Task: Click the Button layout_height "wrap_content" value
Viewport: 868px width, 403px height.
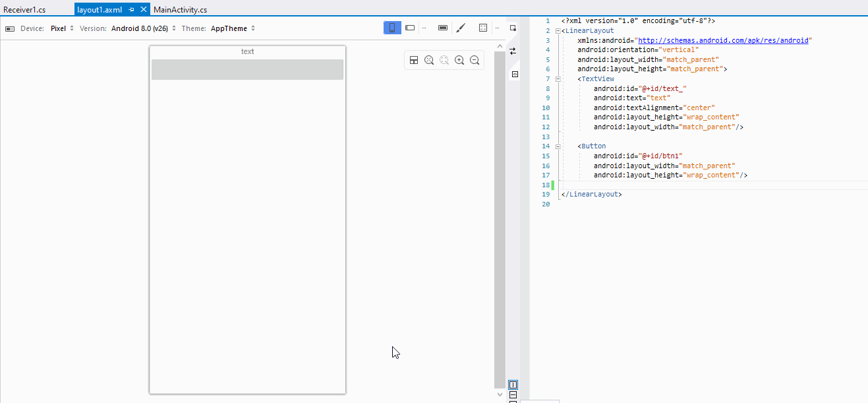Action: pyautogui.click(x=710, y=175)
